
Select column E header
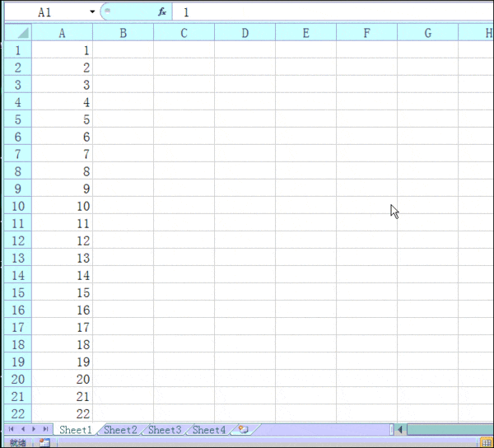pos(306,32)
